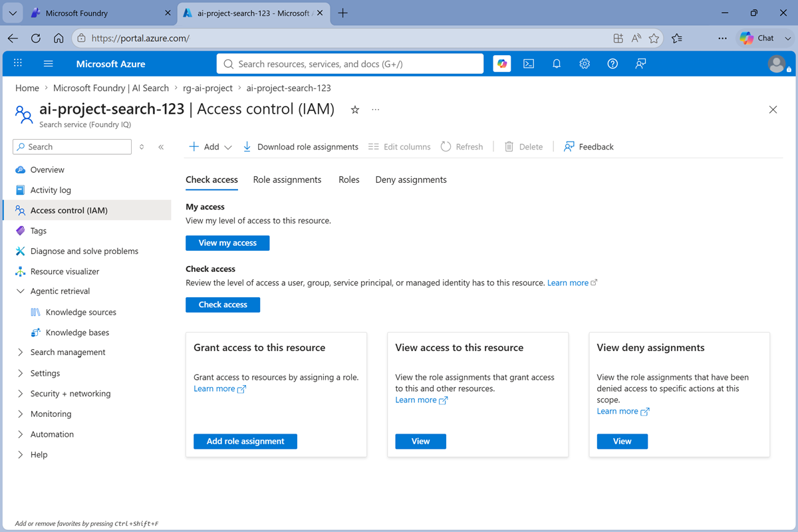
Task: Select the Check access tab
Action: point(211,180)
